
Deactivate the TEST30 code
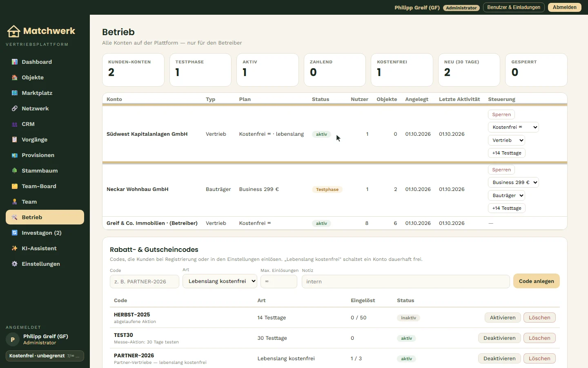[x=499, y=338]
